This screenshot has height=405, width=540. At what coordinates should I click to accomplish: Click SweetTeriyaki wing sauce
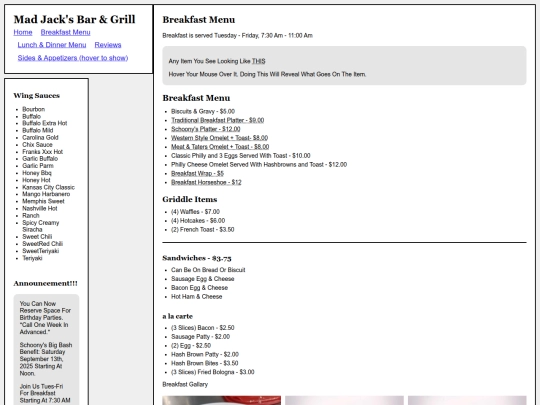point(40,251)
